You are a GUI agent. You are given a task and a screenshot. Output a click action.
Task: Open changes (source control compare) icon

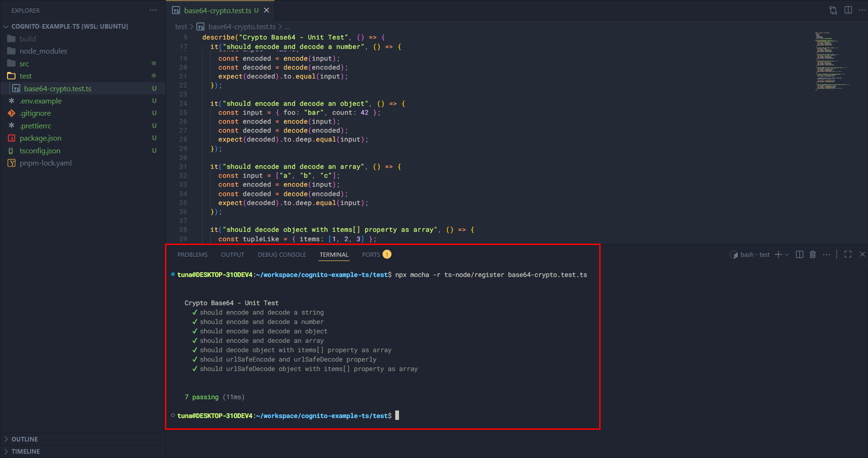tap(833, 10)
